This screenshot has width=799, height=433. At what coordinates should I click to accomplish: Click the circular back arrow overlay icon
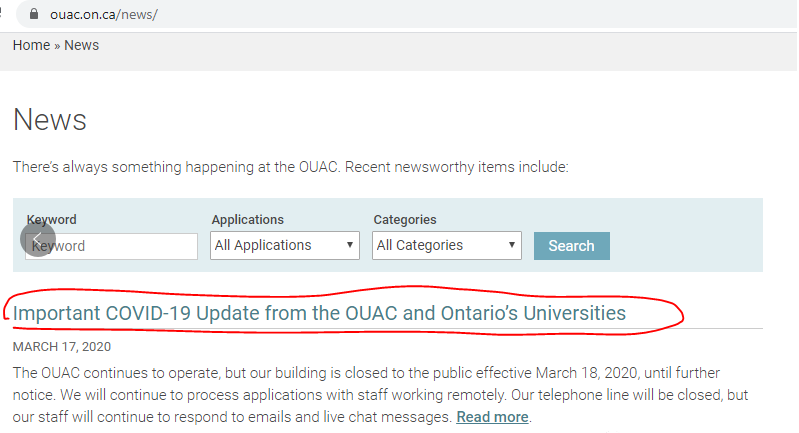(x=38, y=239)
